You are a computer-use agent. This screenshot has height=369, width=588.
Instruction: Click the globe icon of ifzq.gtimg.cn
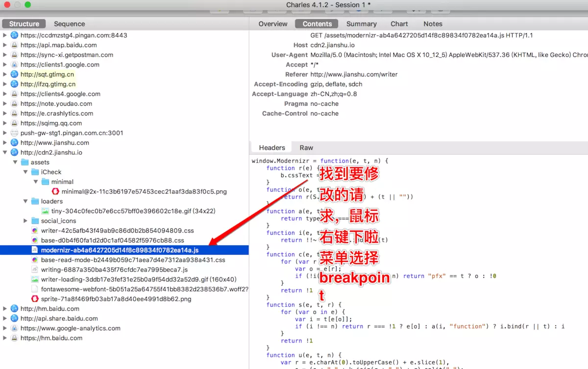tap(14, 84)
